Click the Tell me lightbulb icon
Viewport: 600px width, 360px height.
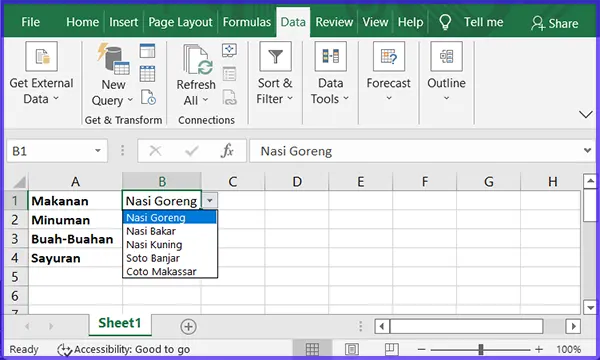pos(445,22)
